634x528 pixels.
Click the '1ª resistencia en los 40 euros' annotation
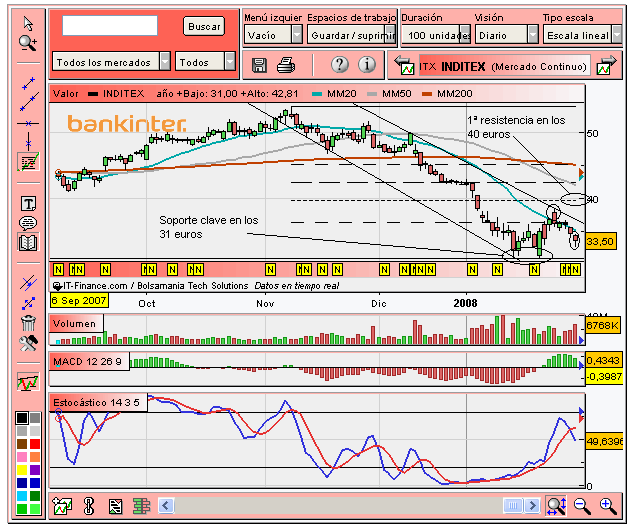tap(516, 127)
